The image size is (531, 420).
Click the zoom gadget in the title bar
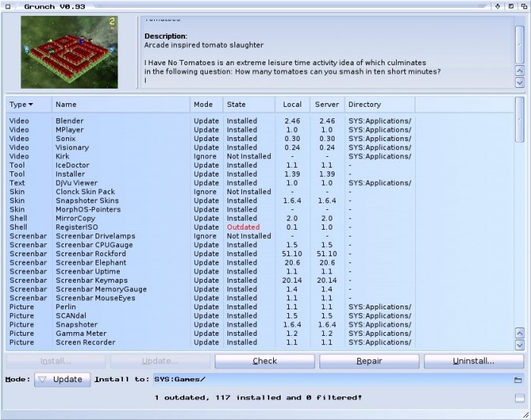(511, 6)
